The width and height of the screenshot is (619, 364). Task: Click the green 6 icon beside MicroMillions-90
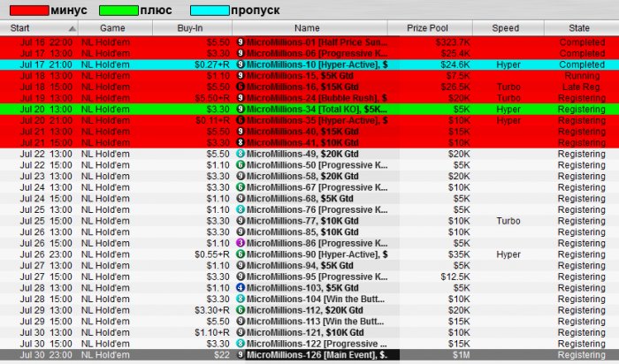pyautogui.click(x=241, y=254)
